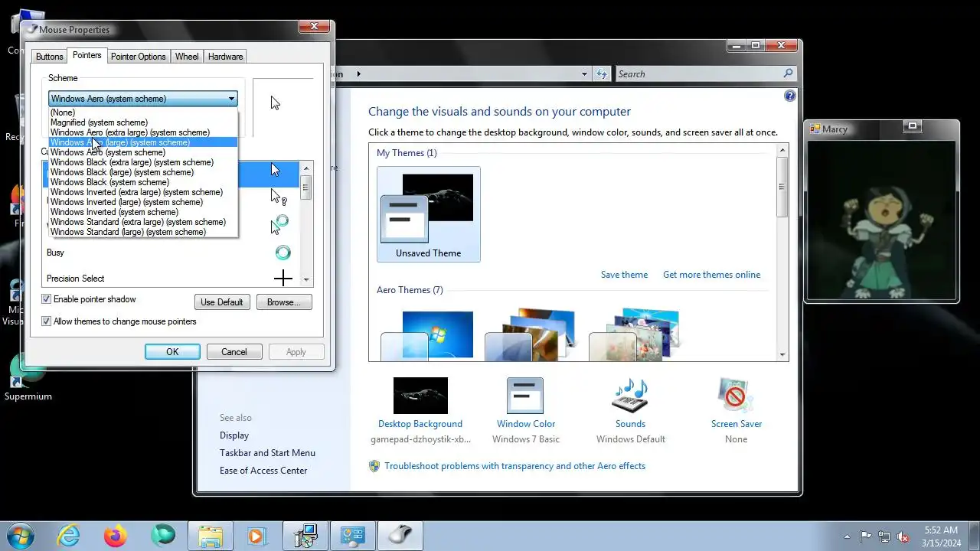Select the Unsaved Theme thumbnail
The width and height of the screenshot is (980, 551).
(x=429, y=214)
